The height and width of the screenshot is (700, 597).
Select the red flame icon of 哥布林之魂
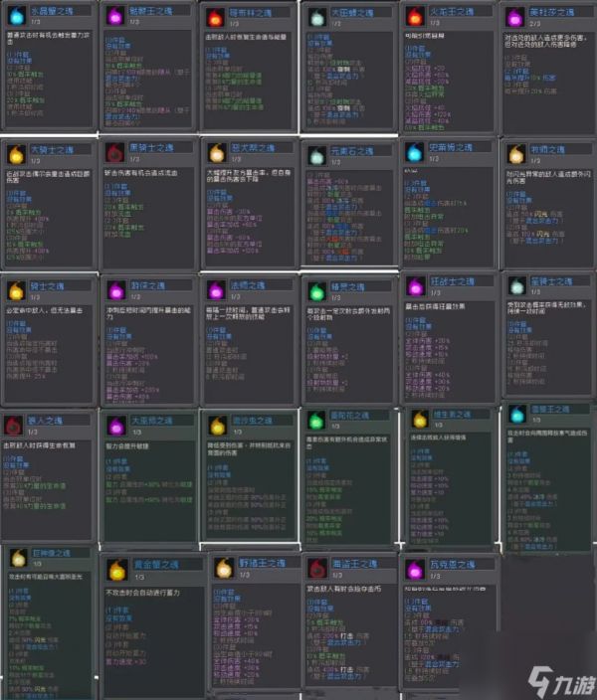(215, 18)
